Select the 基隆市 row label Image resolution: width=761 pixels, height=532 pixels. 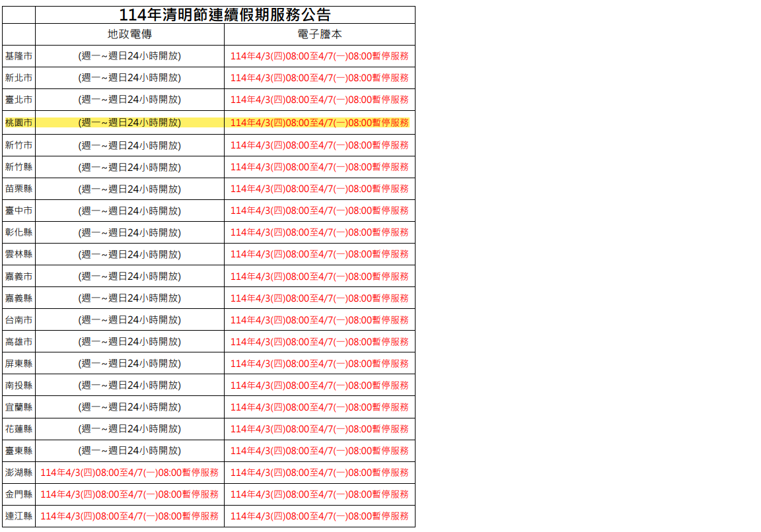[19, 56]
